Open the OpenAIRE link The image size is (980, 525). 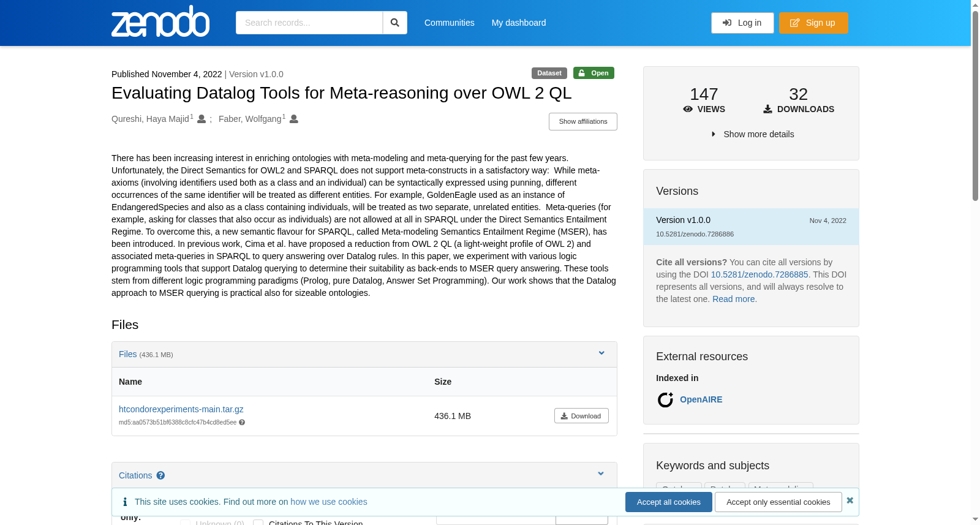click(x=701, y=399)
